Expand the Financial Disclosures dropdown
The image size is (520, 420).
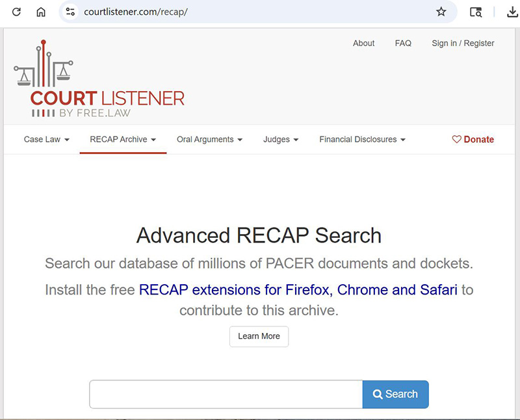[x=361, y=139]
